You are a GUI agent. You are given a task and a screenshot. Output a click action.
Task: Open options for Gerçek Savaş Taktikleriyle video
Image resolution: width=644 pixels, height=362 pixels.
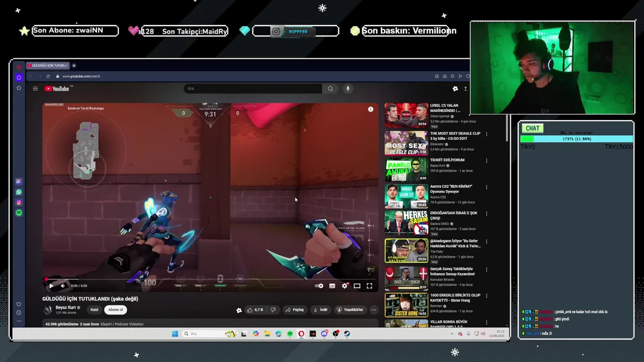487,270
